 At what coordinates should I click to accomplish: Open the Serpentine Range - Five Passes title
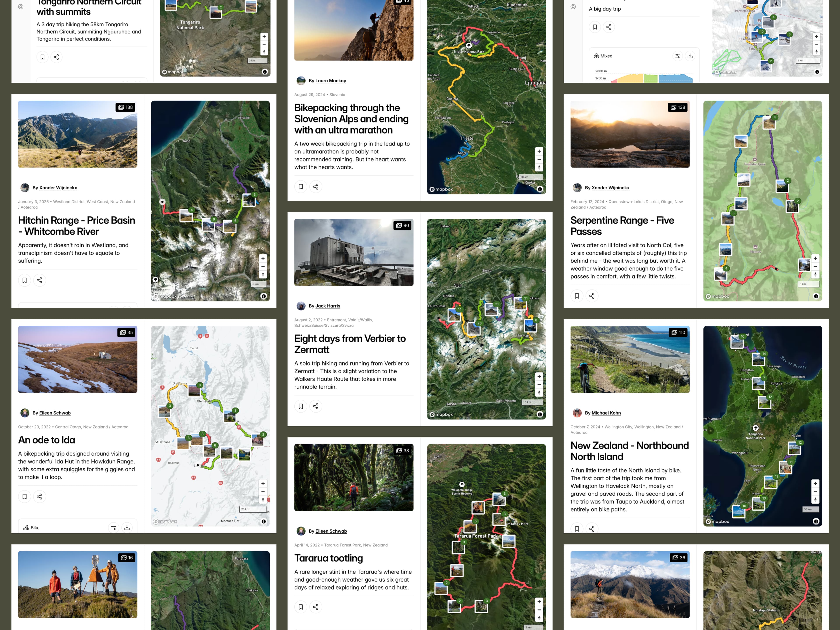[622, 226]
